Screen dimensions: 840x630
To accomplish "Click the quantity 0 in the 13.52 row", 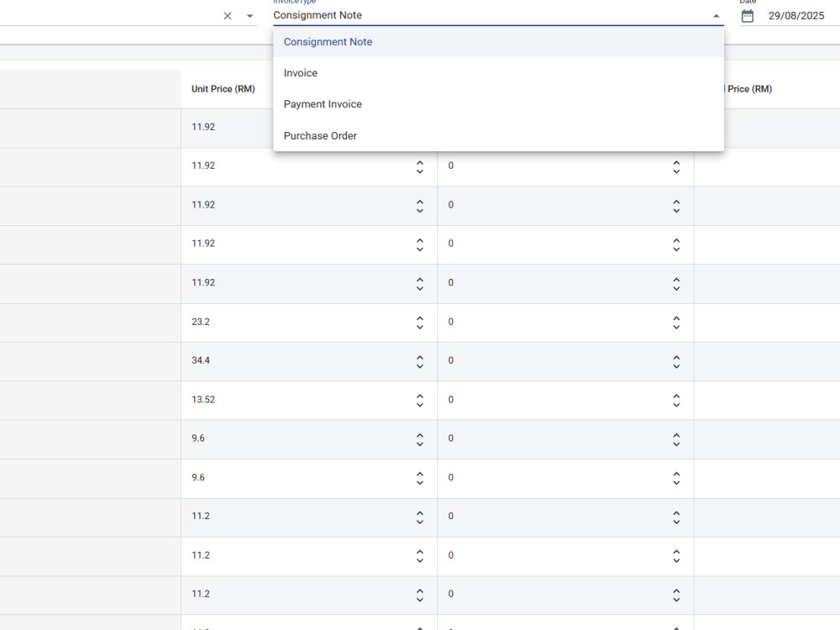I will point(451,400).
